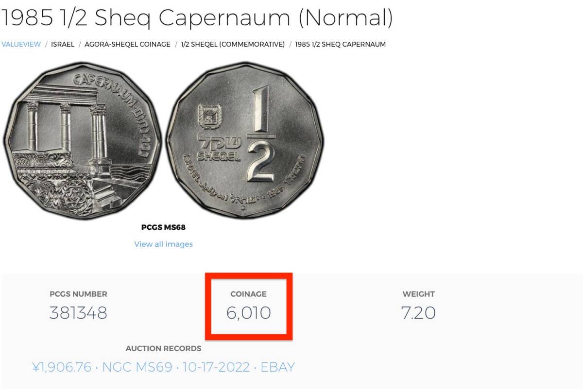Click the ruined columns on the obverse coin
This screenshot has height=392, width=583.
tap(66, 129)
